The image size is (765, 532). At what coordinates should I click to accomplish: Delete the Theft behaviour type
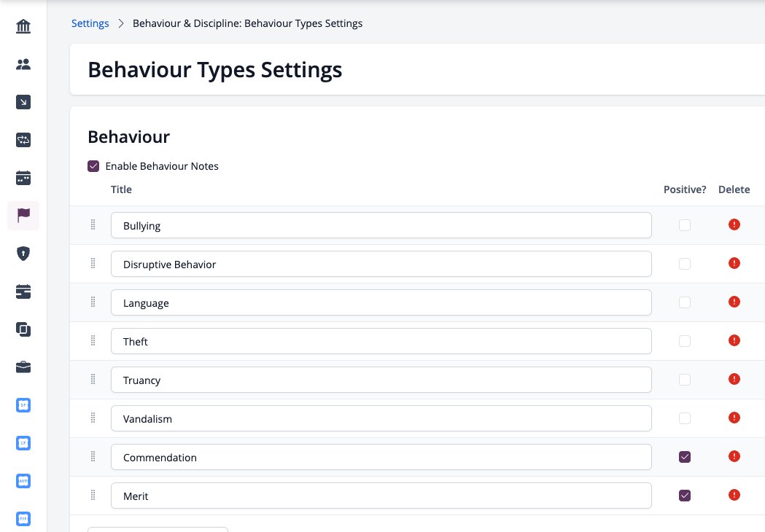(x=734, y=341)
